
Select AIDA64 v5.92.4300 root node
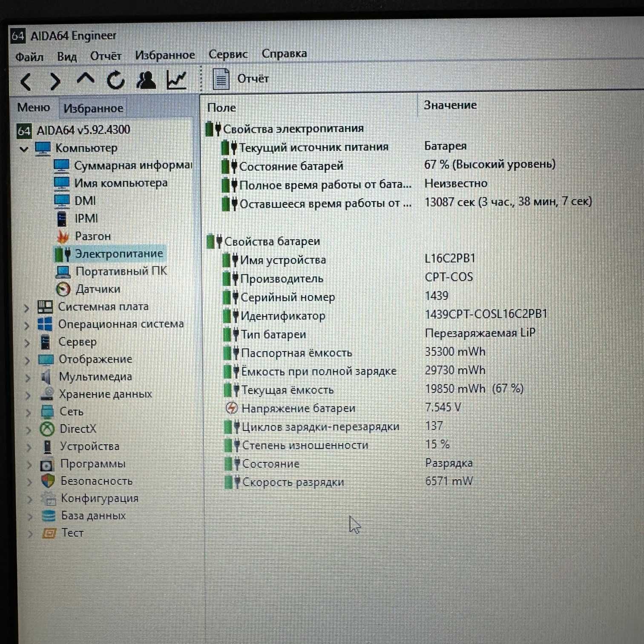point(73,130)
